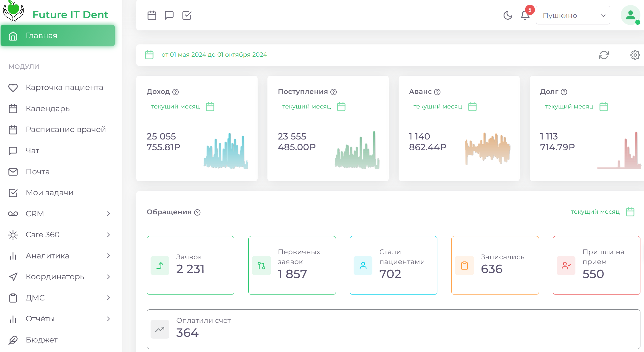Image resolution: width=644 pixels, height=352 pixels.
Task: Show help for Обращения
Action: click(x=197, y=213)
